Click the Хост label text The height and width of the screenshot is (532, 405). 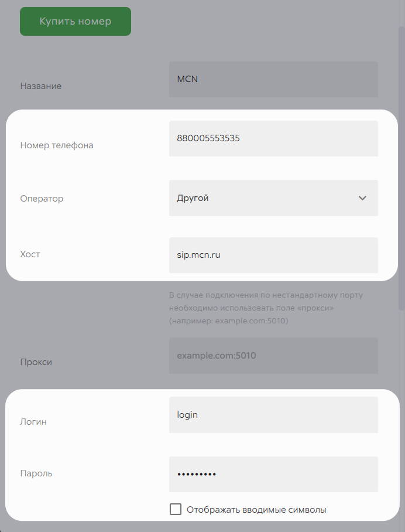[x=30, y=254]
